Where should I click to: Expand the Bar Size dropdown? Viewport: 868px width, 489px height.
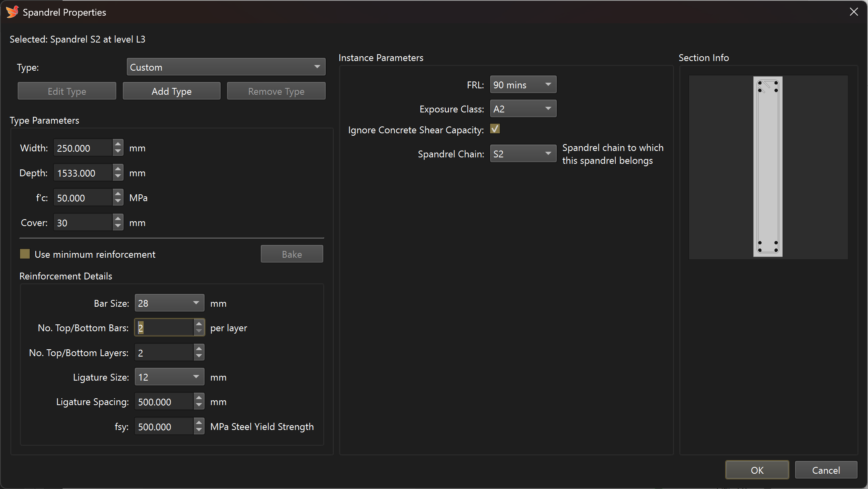click(169, 303)
